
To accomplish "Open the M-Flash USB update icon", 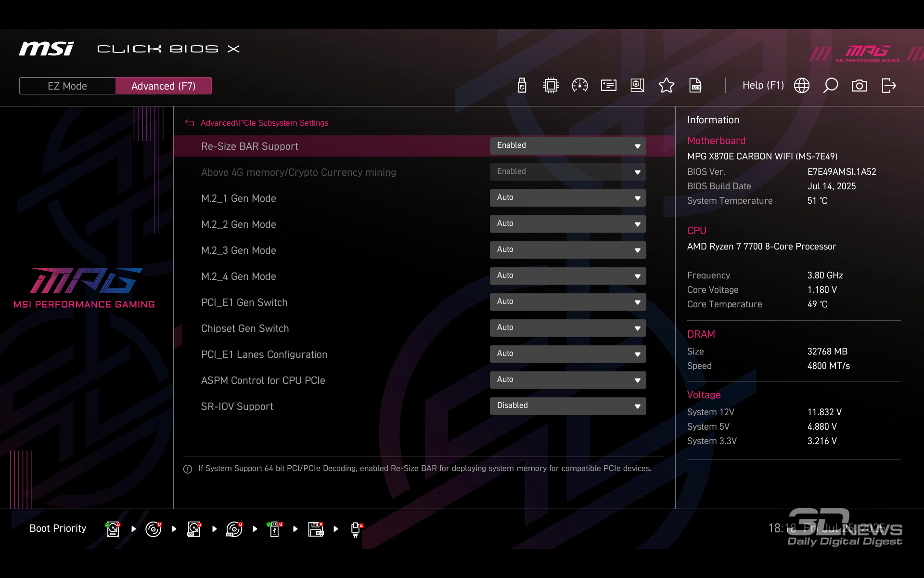I will [x=522, y=86].
